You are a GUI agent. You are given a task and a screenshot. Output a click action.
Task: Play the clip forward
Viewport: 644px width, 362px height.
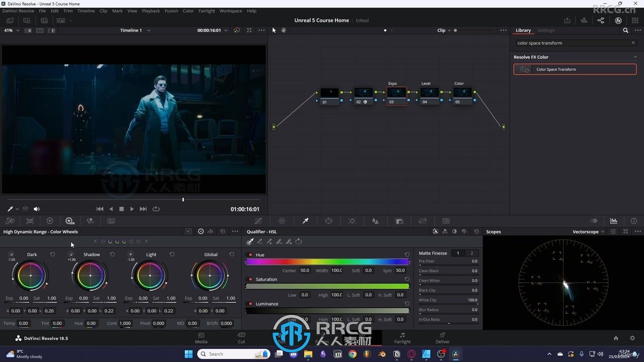click(132, 209)
